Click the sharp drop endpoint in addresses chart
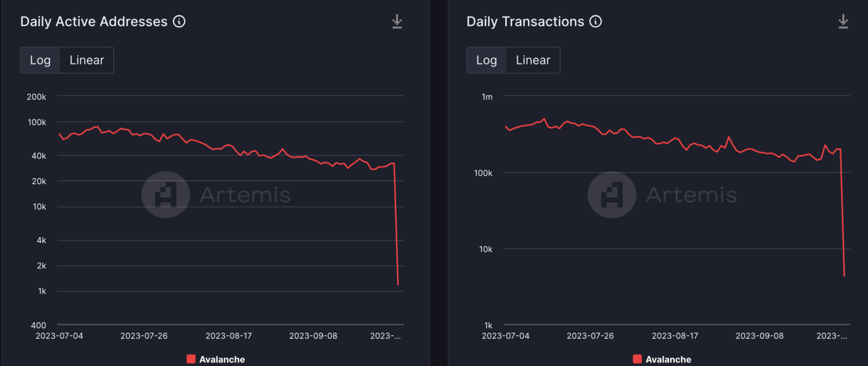The height and width of the screenshot is (366, 868). click(x=398, y=285)
